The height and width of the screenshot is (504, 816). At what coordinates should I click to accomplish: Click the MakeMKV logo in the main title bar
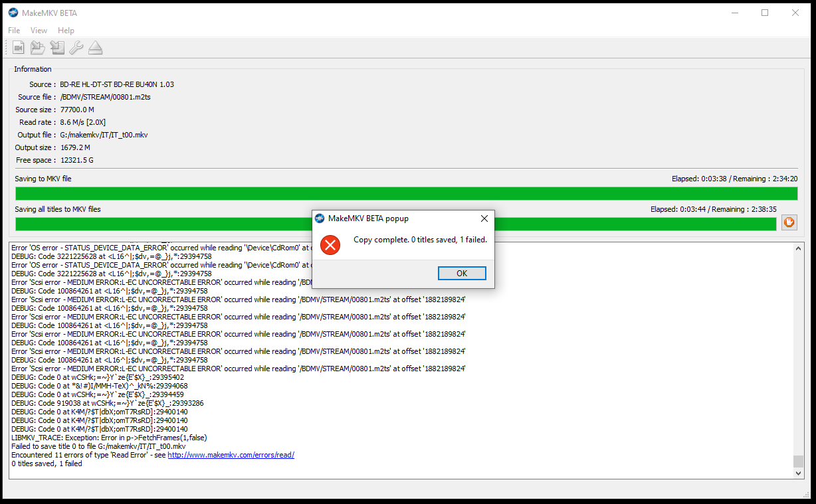click(13, 13)
